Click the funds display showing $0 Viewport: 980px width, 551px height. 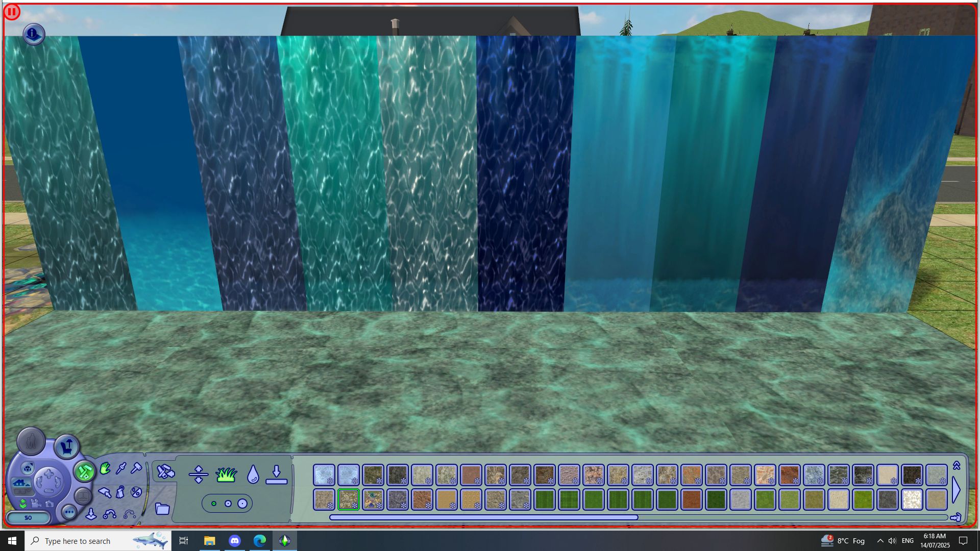28,518
